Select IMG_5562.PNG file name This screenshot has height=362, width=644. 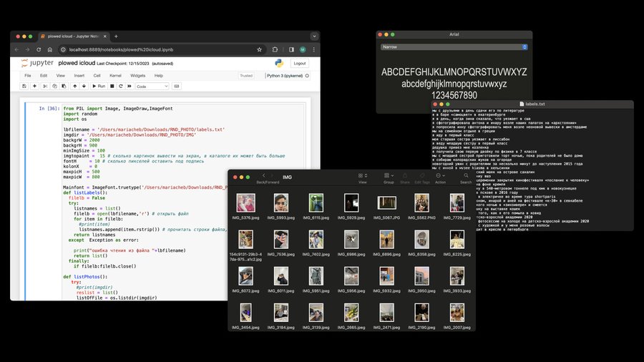pos(421,217)
